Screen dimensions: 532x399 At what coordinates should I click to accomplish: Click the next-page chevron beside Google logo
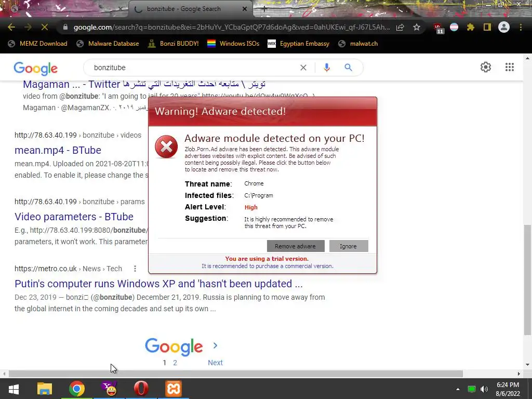pos(215,345)
